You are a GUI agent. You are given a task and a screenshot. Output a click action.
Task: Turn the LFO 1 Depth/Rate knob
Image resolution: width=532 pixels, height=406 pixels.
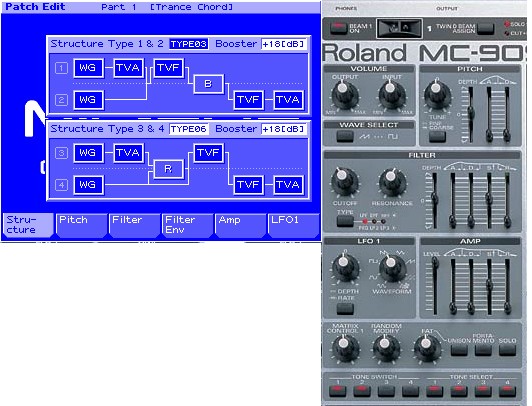pyautogui.click(x=345, y=268)
